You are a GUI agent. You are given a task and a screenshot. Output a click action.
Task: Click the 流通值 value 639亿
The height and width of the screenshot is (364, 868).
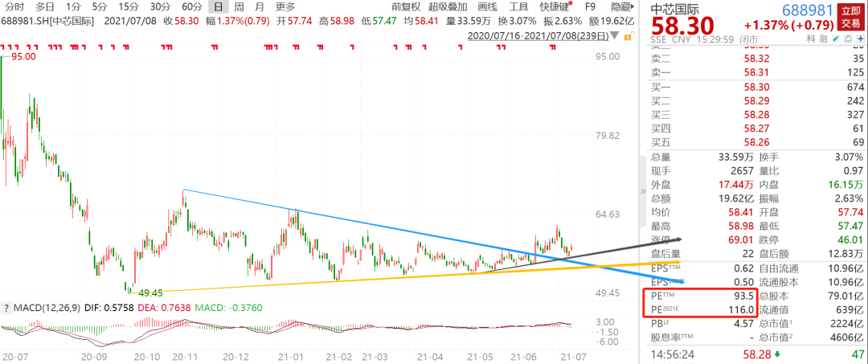(852, 310)
